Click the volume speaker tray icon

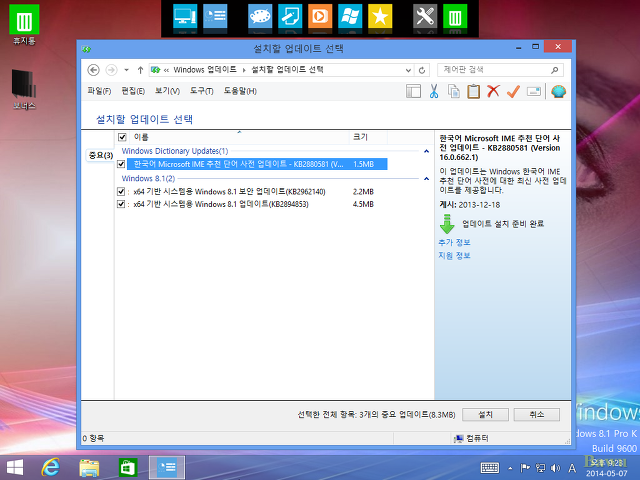[x=555, y=468]
